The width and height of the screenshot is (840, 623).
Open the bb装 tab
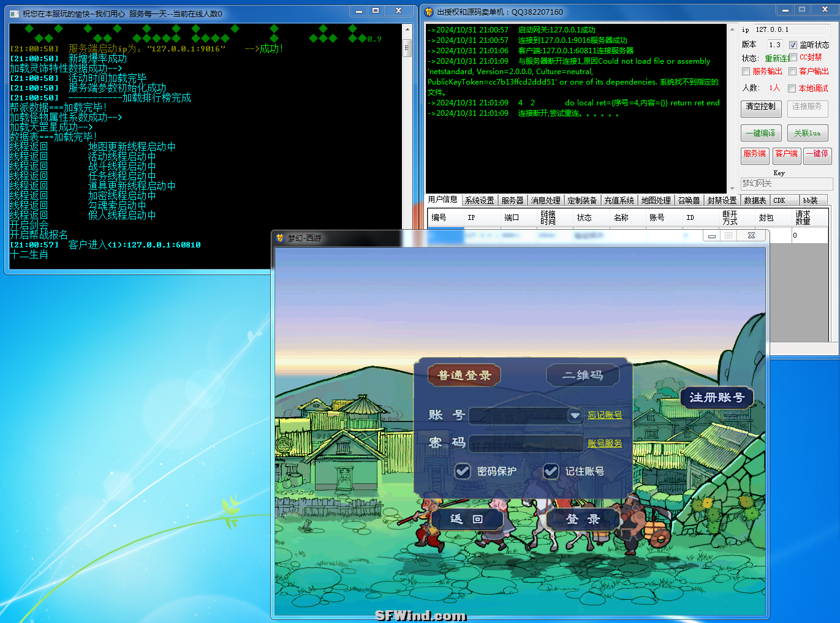tap(812, 200)
